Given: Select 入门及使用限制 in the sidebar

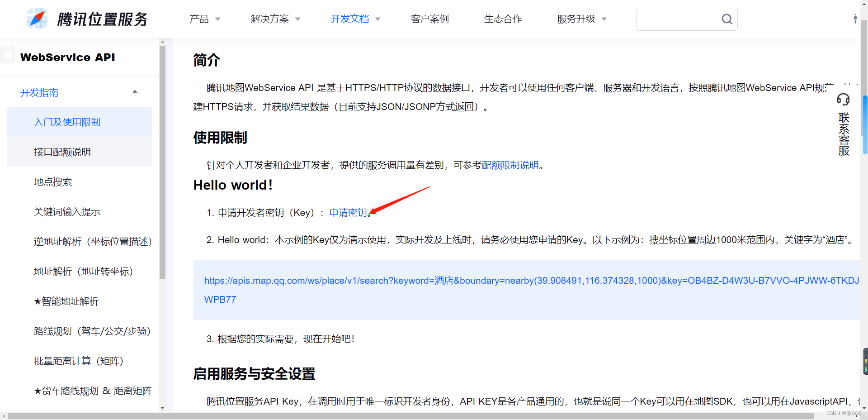Looking at the screenshot, I should tap(79, 122).
